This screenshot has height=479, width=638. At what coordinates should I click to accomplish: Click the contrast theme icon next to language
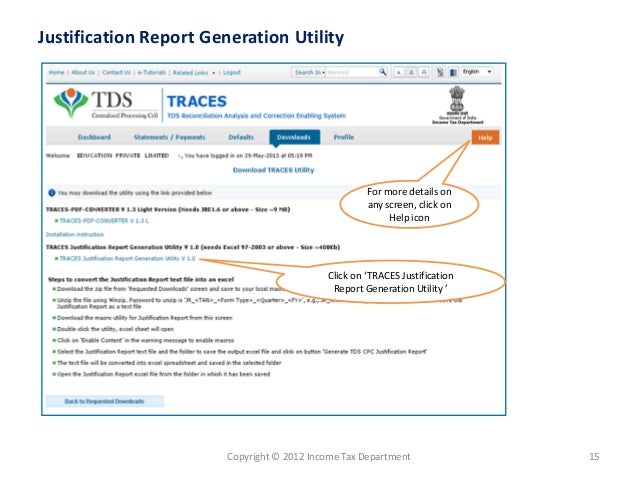click(453, 72)
